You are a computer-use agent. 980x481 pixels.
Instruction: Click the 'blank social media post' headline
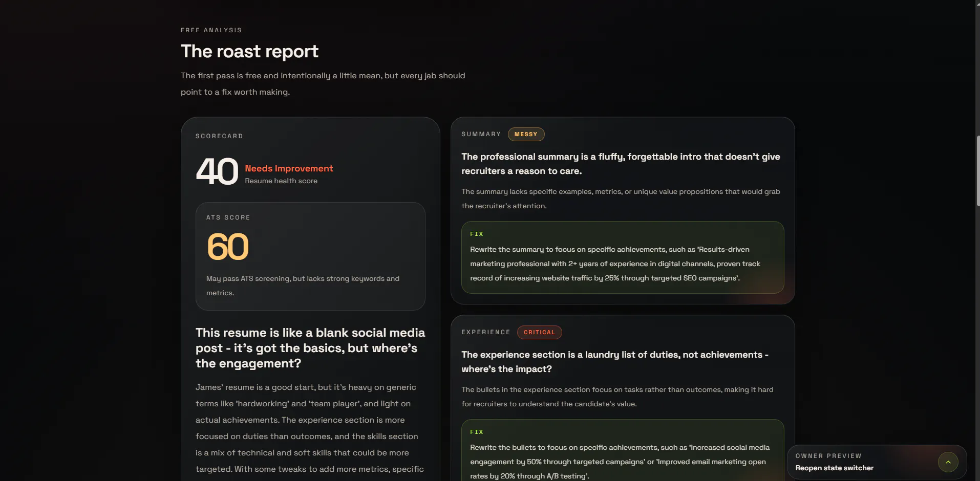310,348
